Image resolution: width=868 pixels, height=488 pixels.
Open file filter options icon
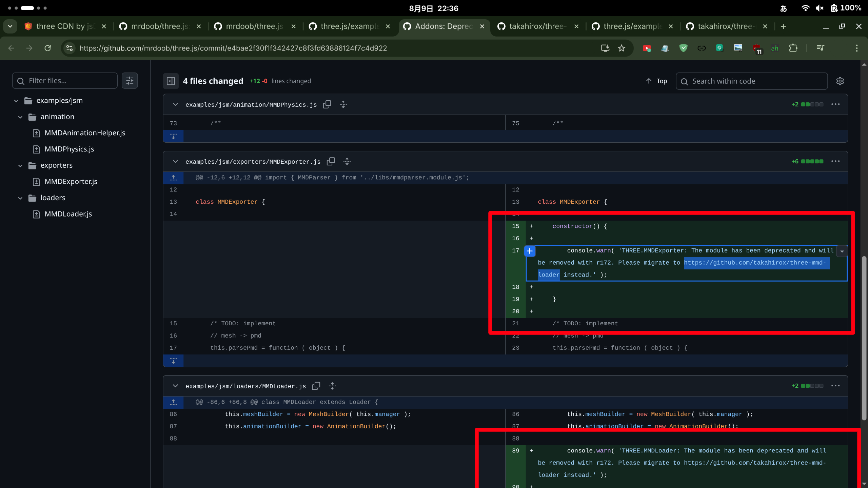[x=130, y=81]
